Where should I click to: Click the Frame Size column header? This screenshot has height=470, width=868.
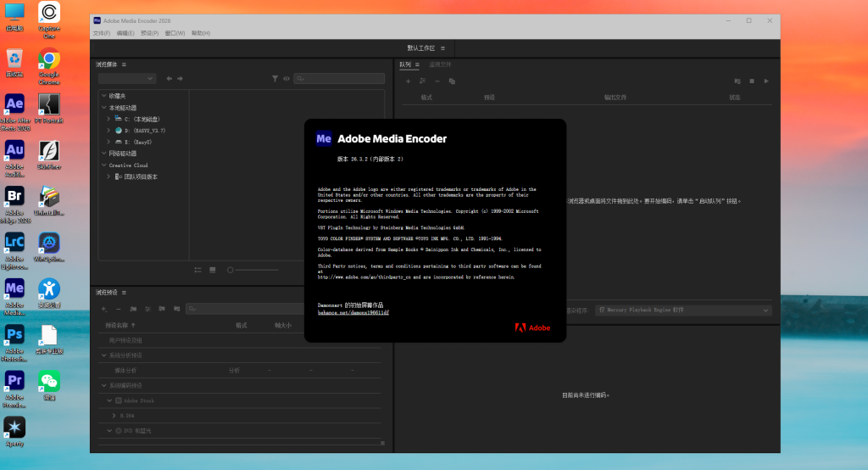[x=283, y=325]
